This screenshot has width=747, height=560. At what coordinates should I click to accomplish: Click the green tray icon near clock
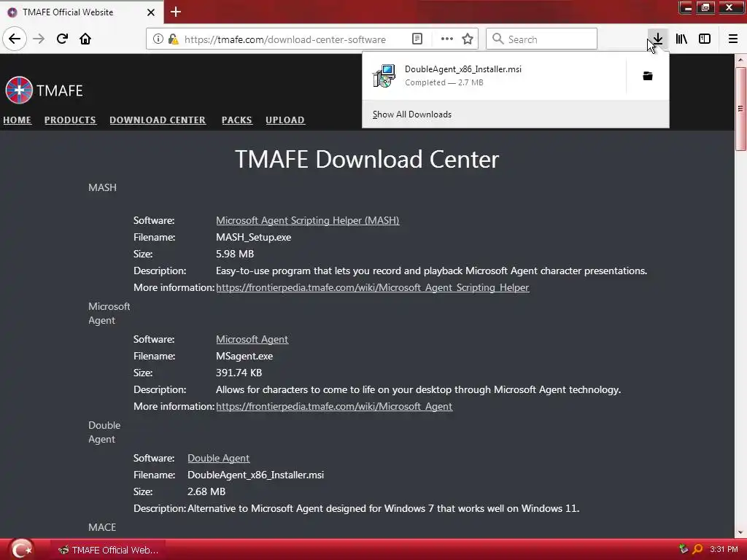click(684, 549)
